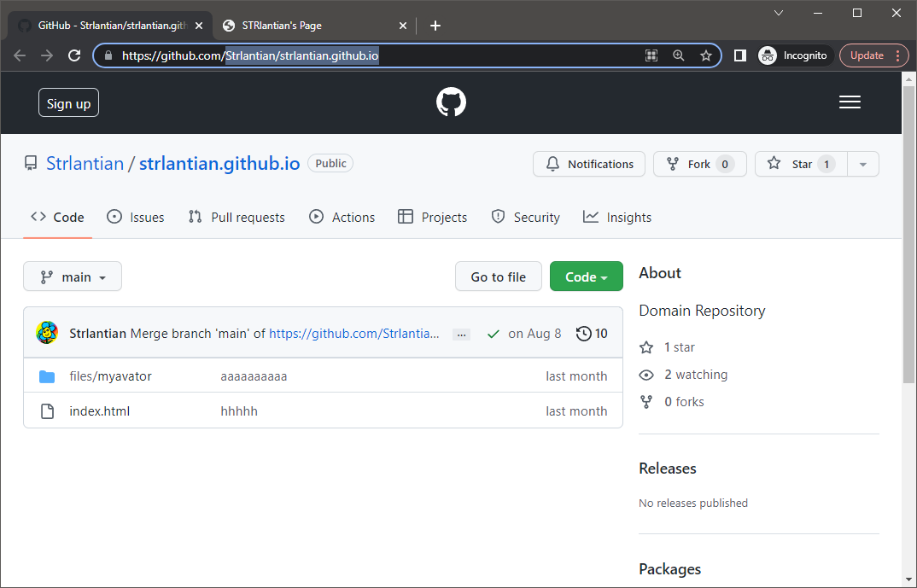The width and height of the screenshot is (917, 588).
Task: Open the Issues tab
Action: (x=135, y=218)
